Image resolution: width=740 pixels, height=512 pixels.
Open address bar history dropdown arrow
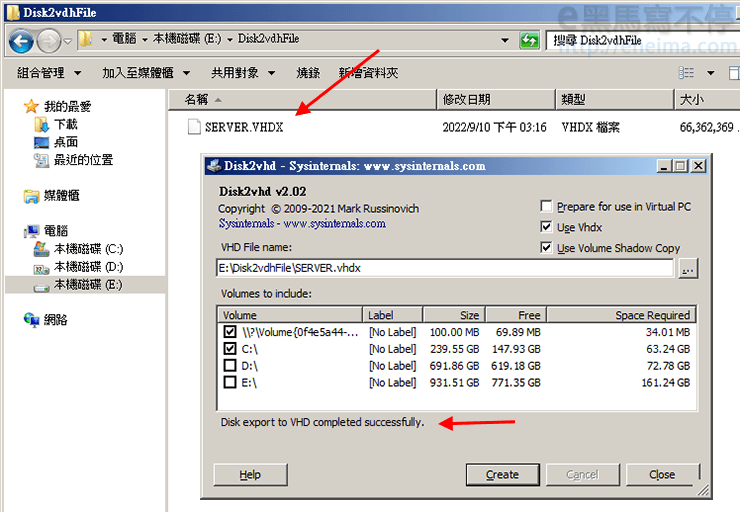pos(505,41)
